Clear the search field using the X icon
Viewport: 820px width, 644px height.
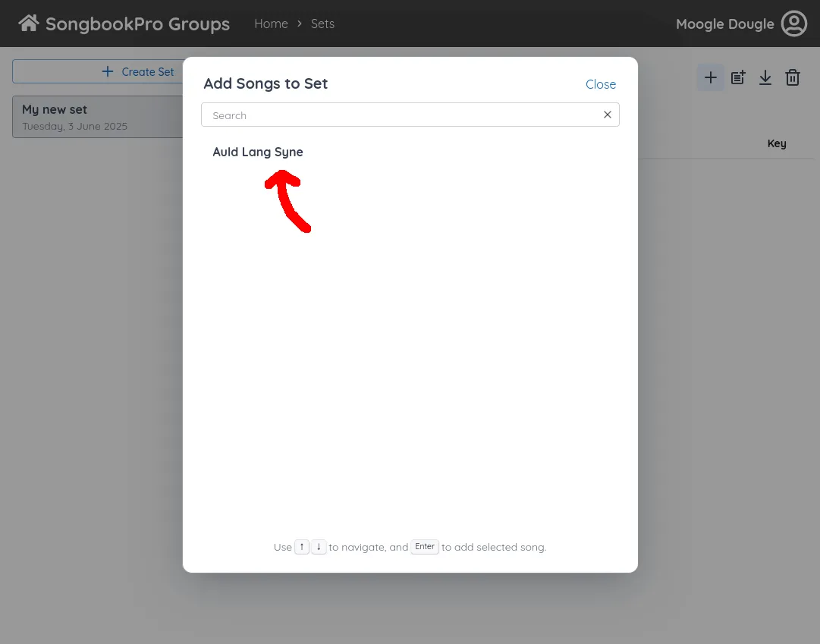click(607, 115)
